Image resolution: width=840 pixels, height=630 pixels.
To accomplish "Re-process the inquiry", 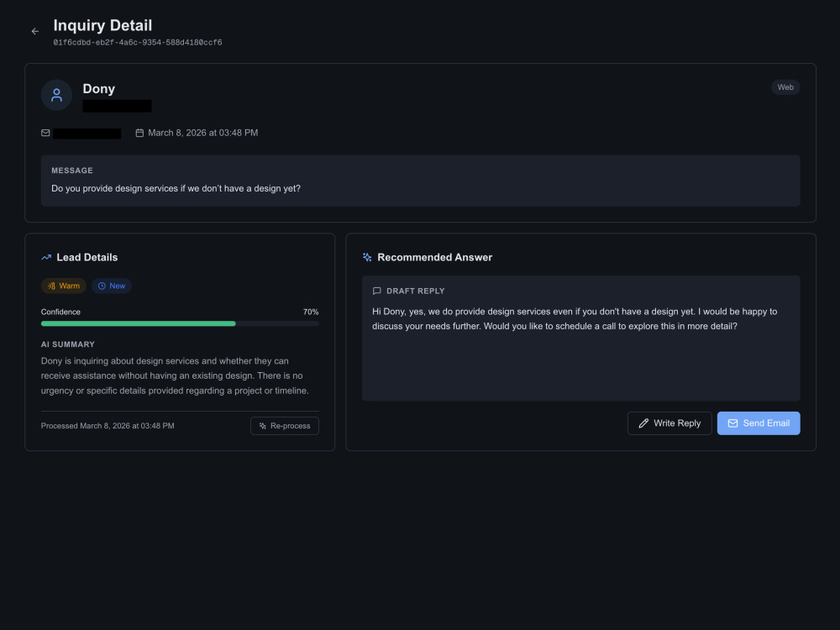I will 285,426.
